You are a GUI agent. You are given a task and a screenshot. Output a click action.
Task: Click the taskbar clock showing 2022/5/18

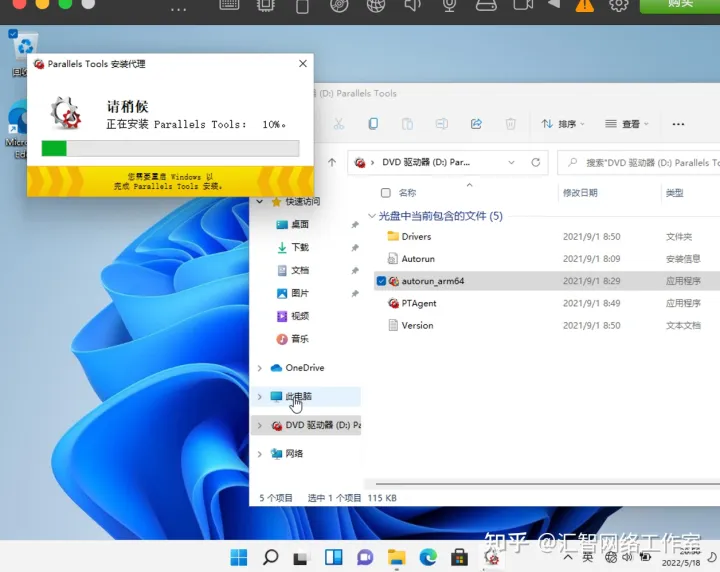(681, 557)
